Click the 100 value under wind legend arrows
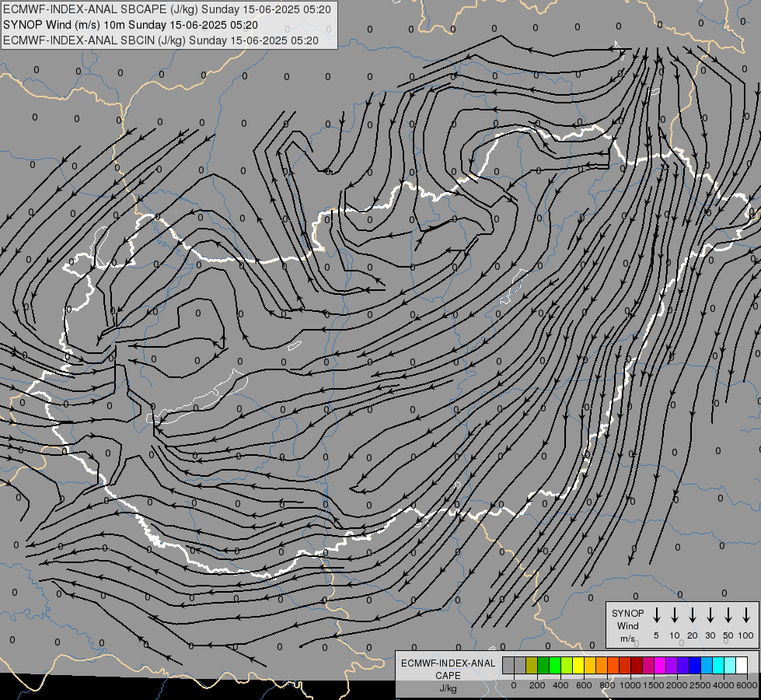 pyautogui.click(x=746, y=635)
